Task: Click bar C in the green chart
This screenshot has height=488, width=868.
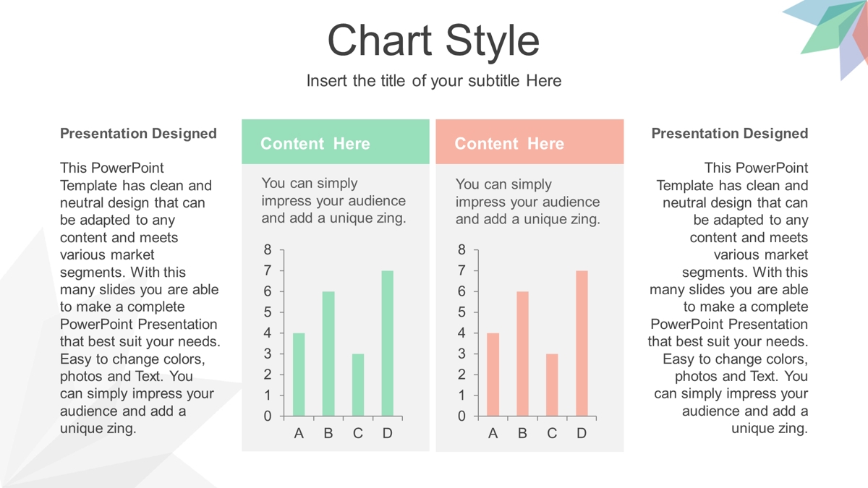Action: click(358, 385)
